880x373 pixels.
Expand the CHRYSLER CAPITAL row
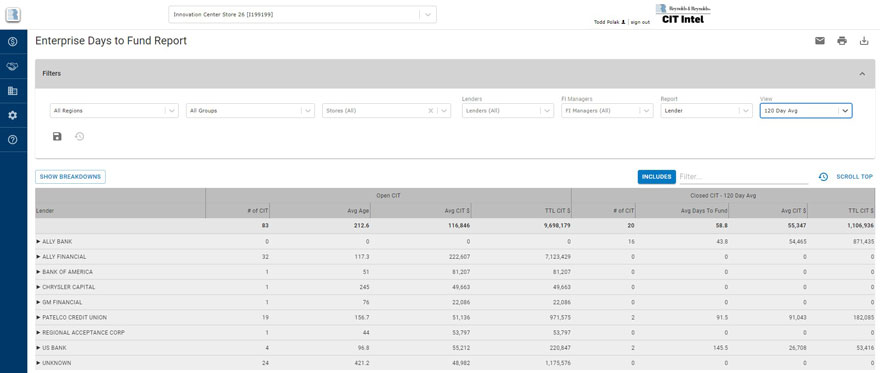pos(39,287)
